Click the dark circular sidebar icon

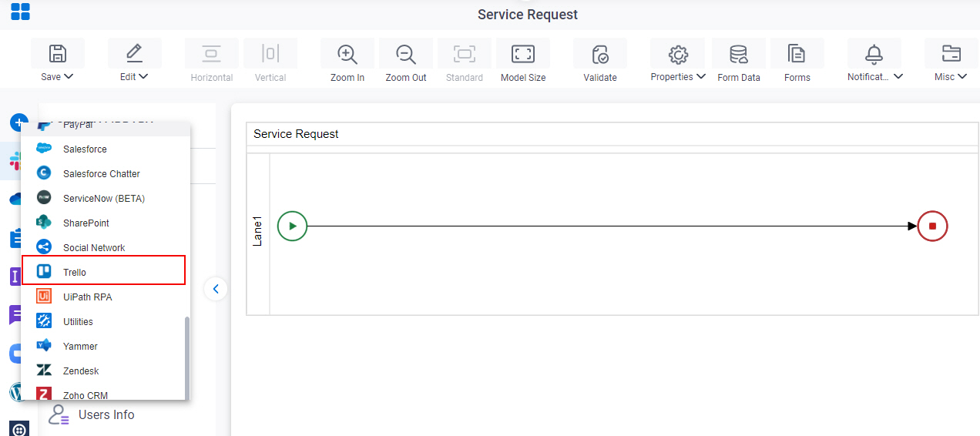(19, 428)
